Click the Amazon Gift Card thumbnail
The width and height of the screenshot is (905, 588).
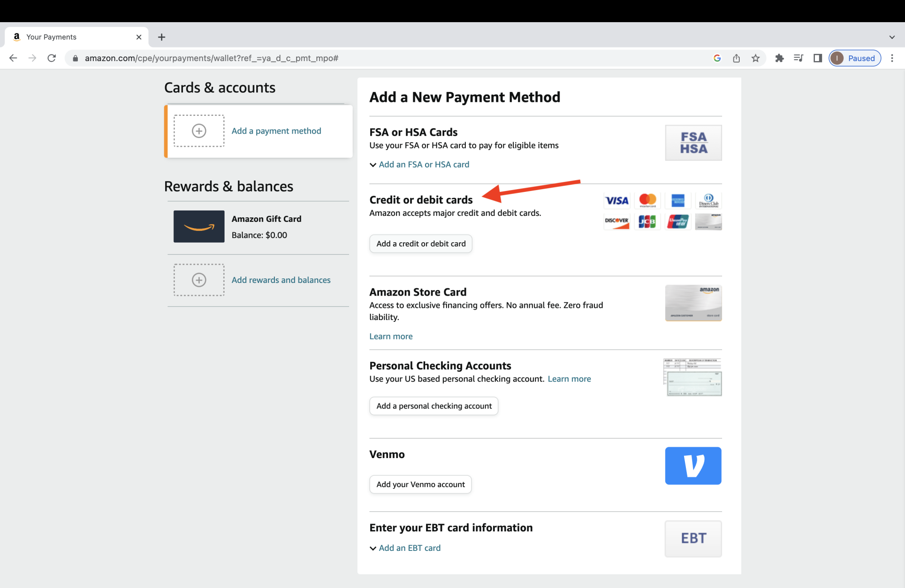tap(199, 226)
